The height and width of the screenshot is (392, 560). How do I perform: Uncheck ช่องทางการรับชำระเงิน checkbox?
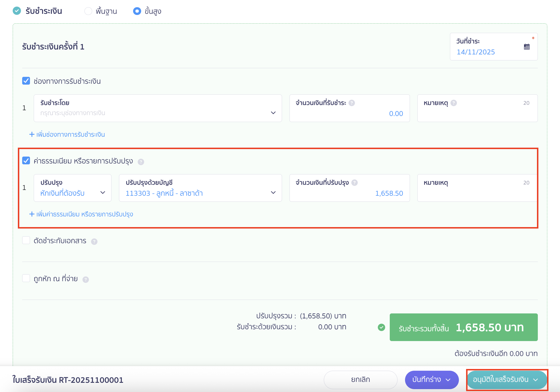click(x=26, y=81)
